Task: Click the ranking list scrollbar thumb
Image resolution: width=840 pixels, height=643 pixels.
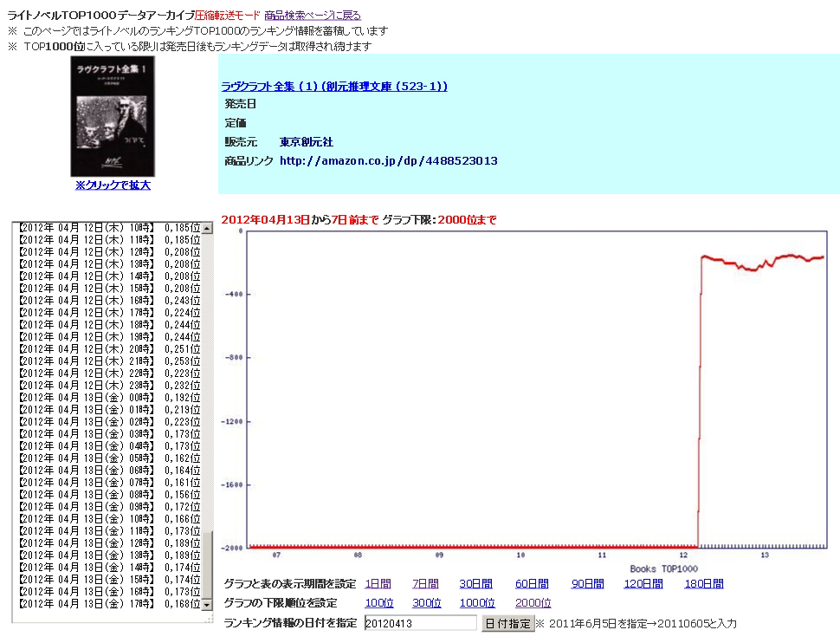Action: pyautogui.click(x=206, y=563)
